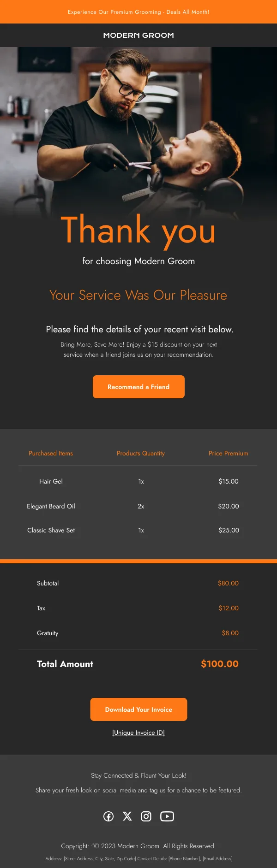Select the Elegant Beard Oil entry
277x868 pixels.
[51, 506]
